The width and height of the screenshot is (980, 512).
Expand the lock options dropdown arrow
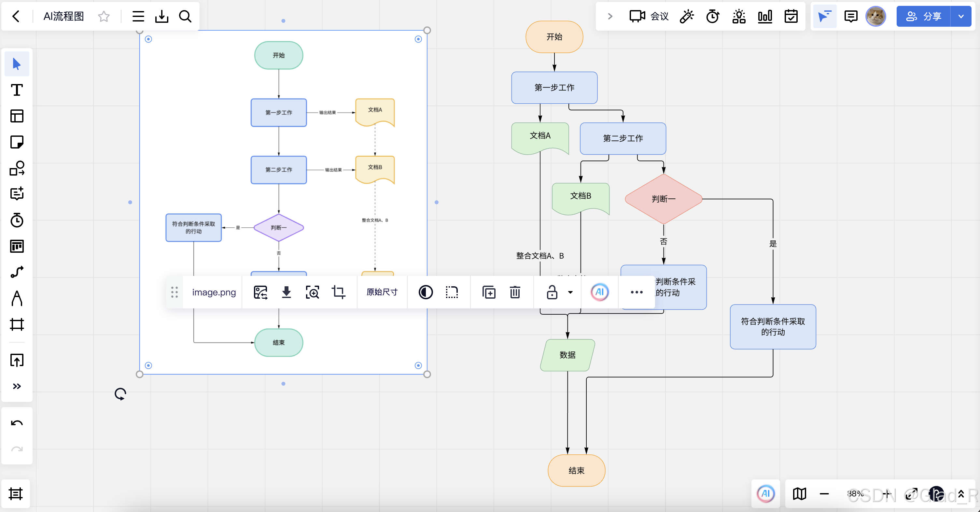(570, 292)
